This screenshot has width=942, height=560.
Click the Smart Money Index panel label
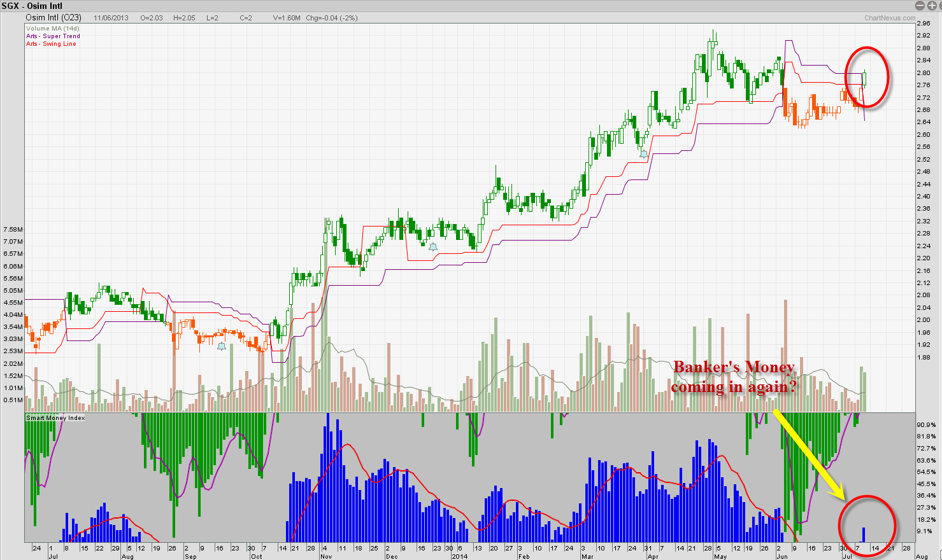55,418
